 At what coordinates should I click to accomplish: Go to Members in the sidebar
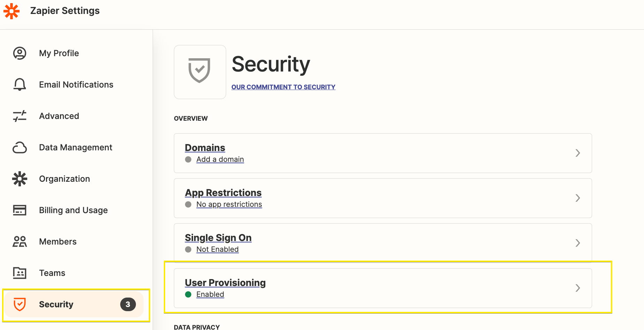point(58,241)
